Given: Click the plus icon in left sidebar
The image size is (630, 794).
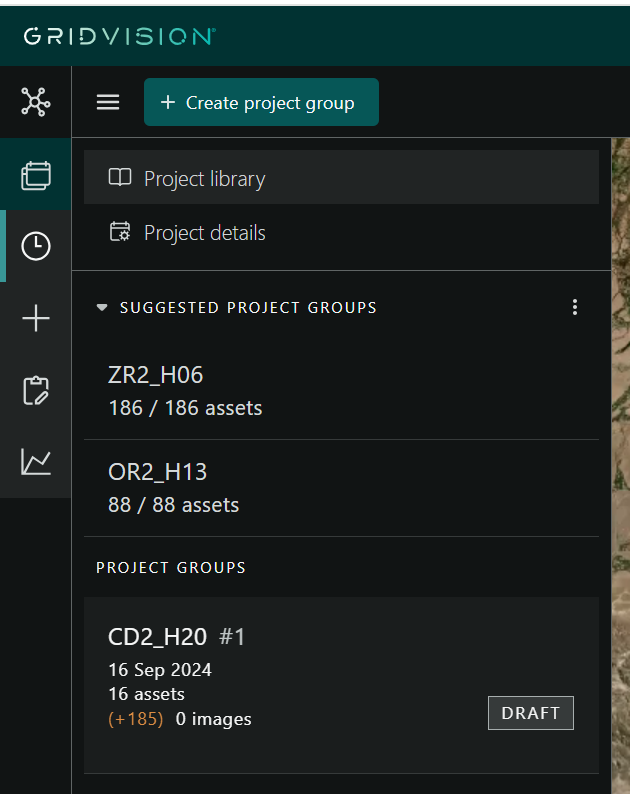Looking at the screenshot, I should (35, 318).
